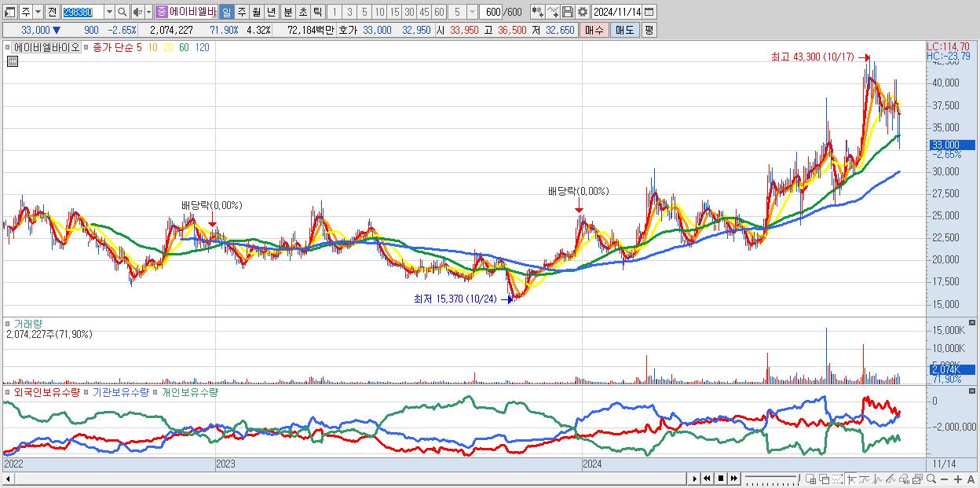Click the 개인보유수량 indicator label
The image size is (980, 488).
point(189,391)
